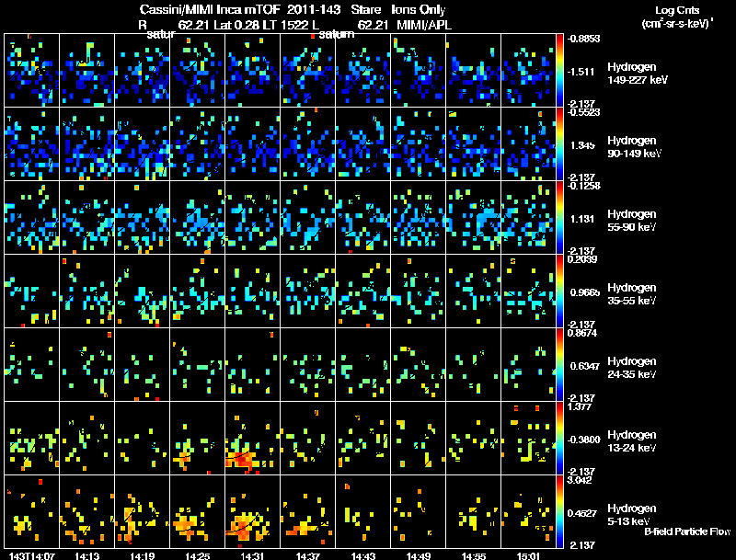Click the MIMI/APL label in the header
Screen dimensions: 736x560
pos(424,25)
